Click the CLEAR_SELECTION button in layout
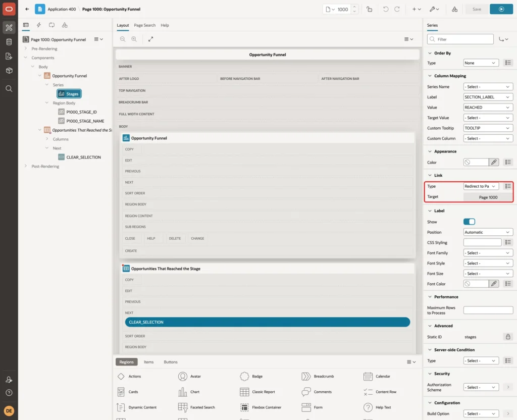517x420 pixels. [268, 322]
